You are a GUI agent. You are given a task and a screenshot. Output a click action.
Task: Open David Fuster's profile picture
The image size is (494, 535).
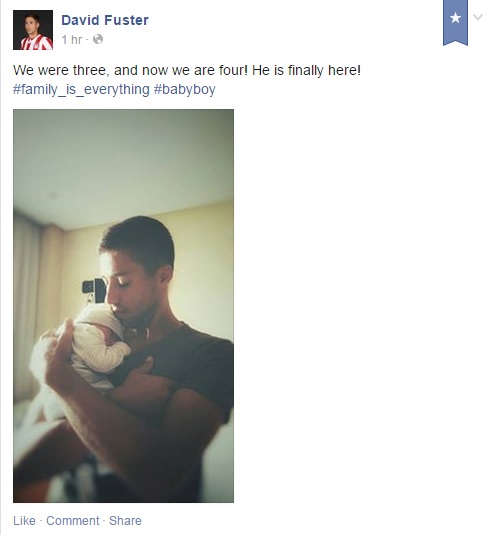point(33,30)
